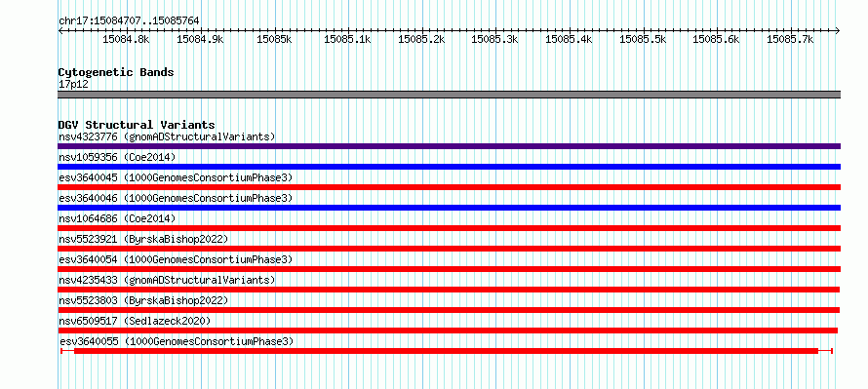Click the 17p12 band label
This screenshot has width=868, height=389.
tap(73, 84)
